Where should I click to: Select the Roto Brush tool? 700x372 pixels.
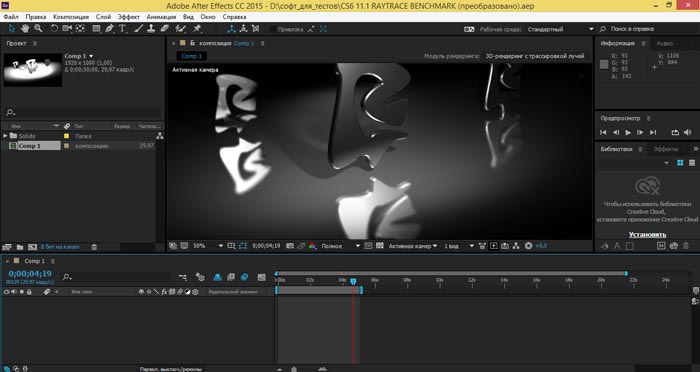tap(180, 29)
